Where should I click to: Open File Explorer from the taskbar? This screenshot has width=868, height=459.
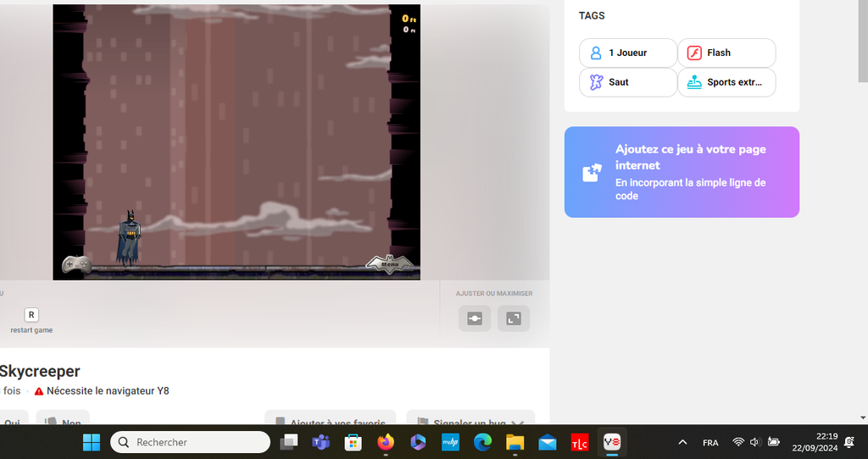point(515,442)
